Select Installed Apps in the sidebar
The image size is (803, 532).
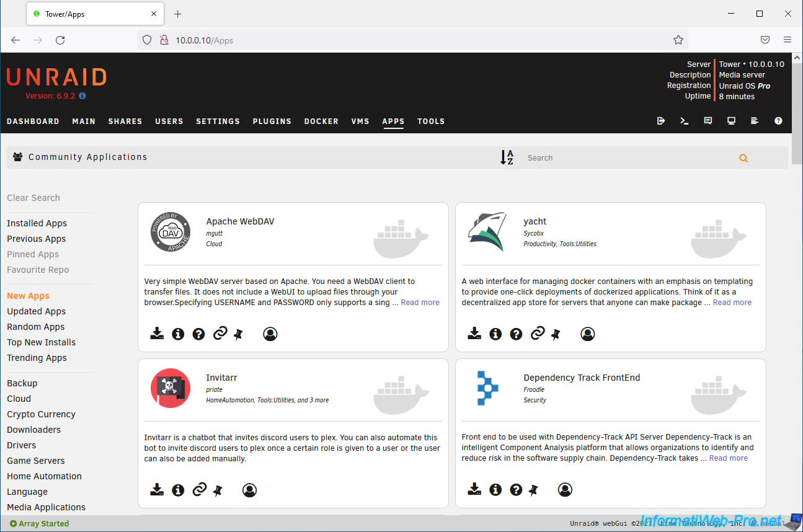click(37, 223)
